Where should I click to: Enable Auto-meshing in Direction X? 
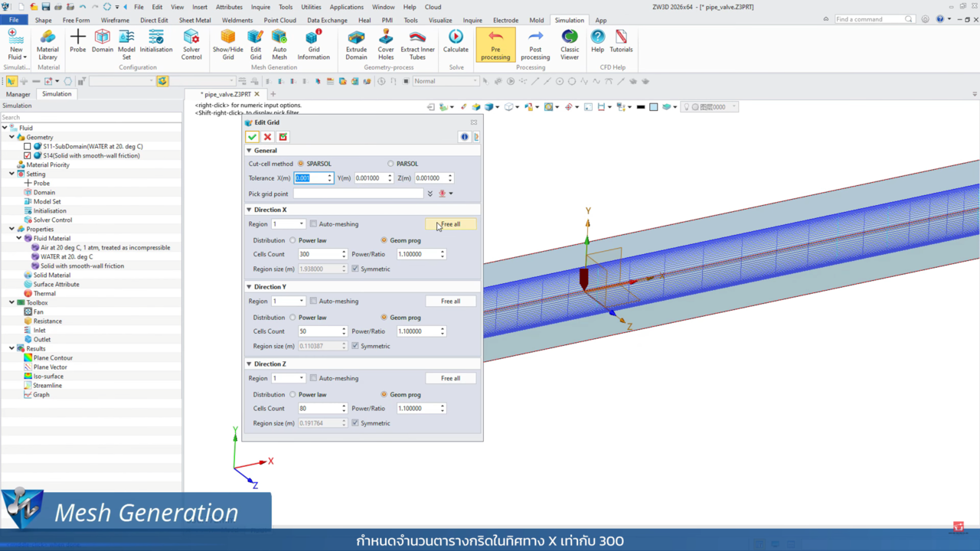[313, 224]
